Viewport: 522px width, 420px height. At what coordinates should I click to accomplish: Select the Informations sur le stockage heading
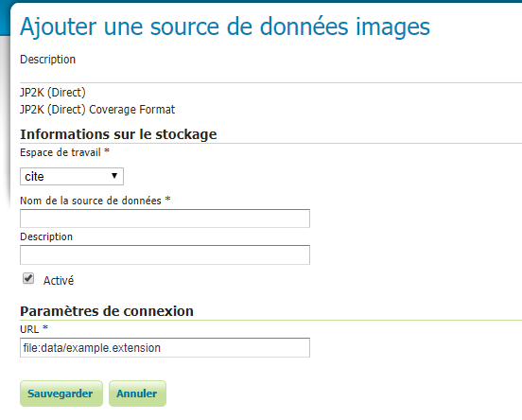click(x=118, y=134)
